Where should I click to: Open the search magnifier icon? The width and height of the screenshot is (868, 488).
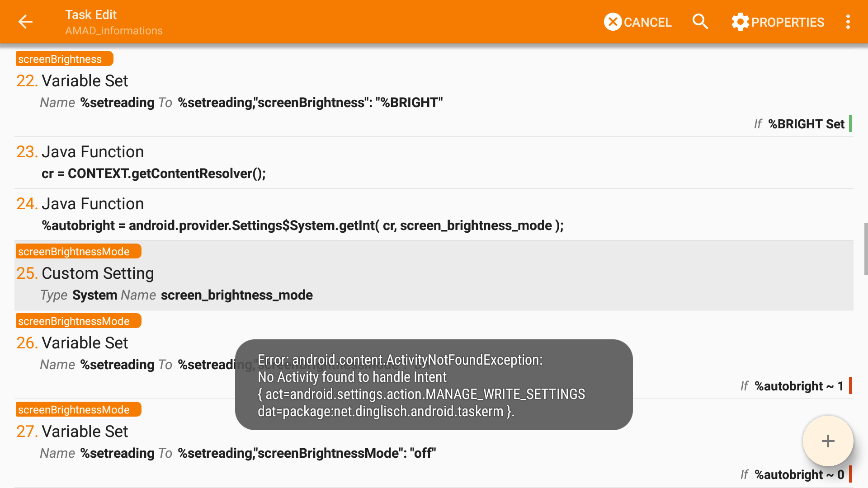coord(700,22)
